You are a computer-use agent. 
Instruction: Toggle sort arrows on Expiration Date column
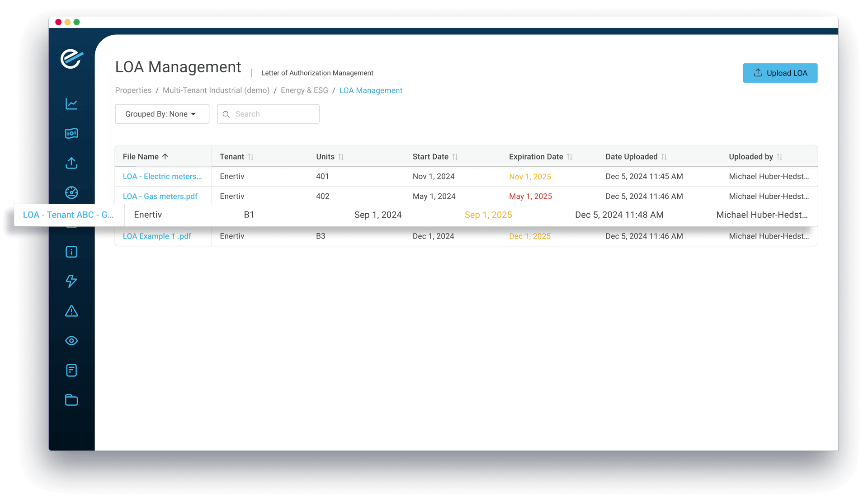pyautogui.click(x=570, y=157)
